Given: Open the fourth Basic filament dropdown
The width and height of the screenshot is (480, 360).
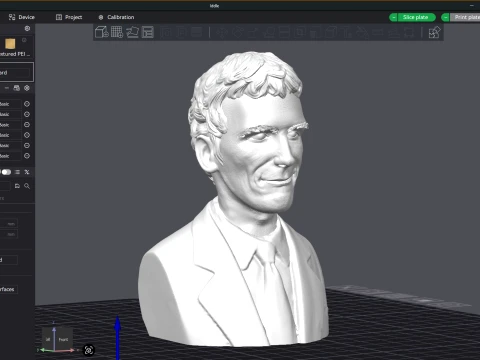Looking at the screenshot, I should click(10, 135).
